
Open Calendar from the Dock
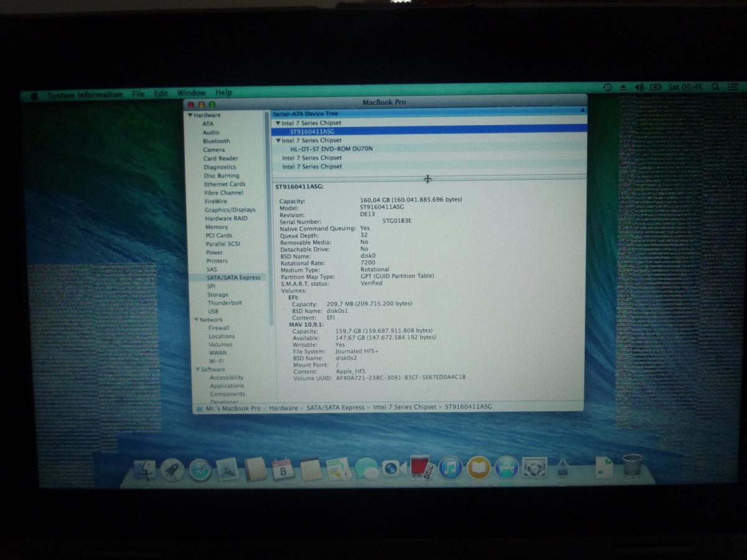pos(283,469)
